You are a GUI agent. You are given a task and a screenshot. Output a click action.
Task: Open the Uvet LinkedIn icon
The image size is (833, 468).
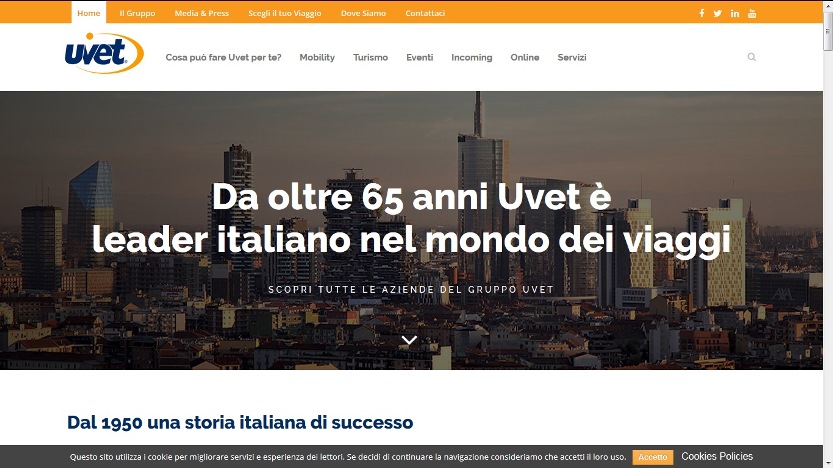click(x=735, y=13)
